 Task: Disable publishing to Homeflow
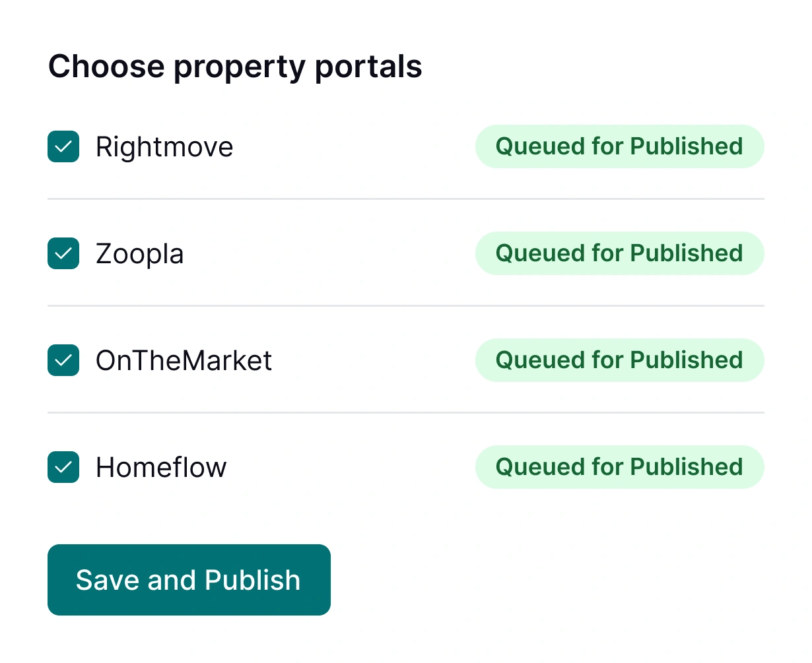tap(63, 467)
